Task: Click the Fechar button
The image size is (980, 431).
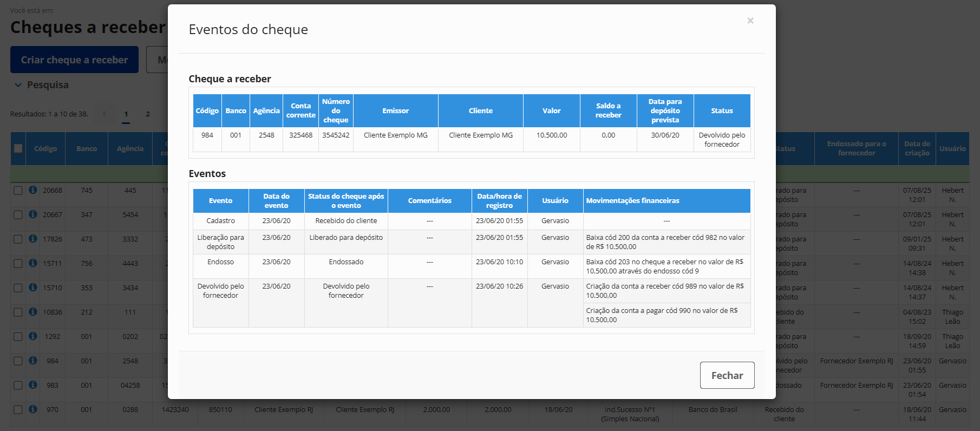Action: click(x=727, y=375)
